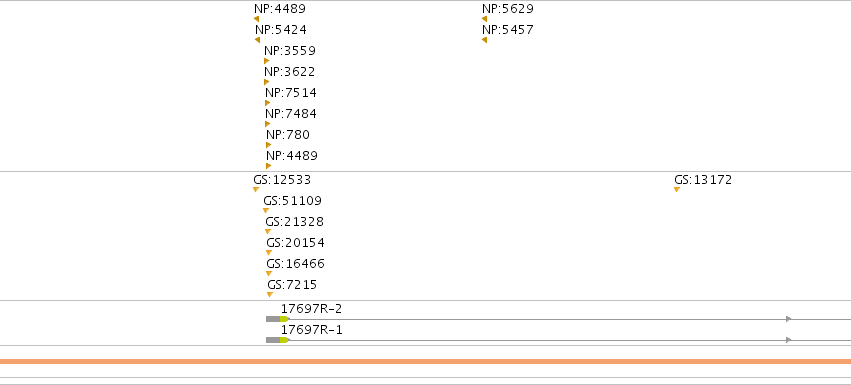Screen dimensions: 851x385
Task: Open the GS:20154 feature label
Action: click(295, 243)
